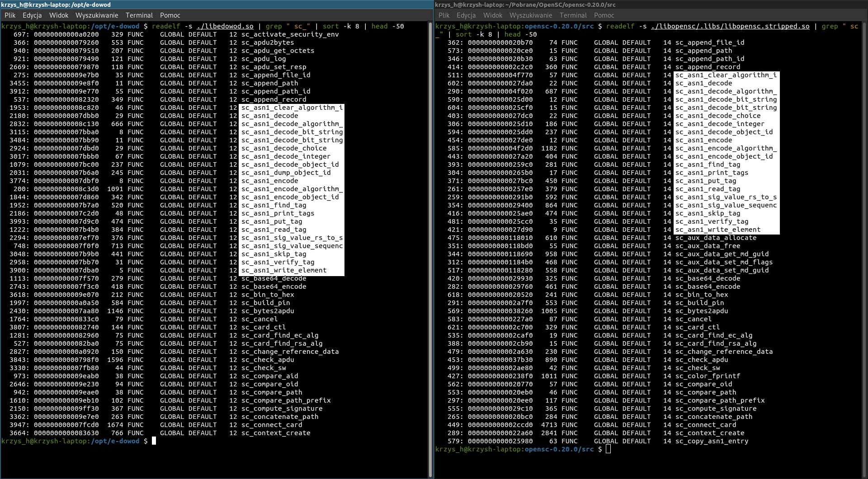Click sc_aux_data_set_md_flags in right terminal
This screenshot has width=868, height=479.
724,262
